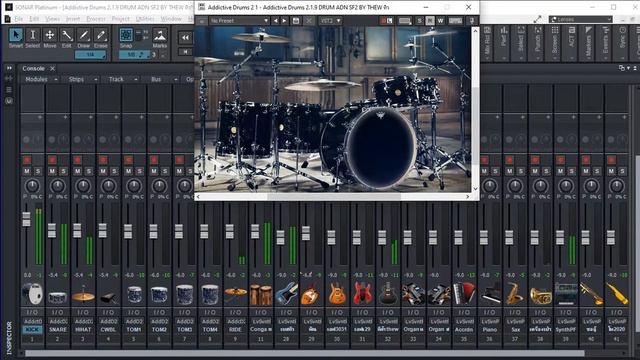640x360 pixels.
Task: Click the KICK track name label
Action: tap(32, 329)
